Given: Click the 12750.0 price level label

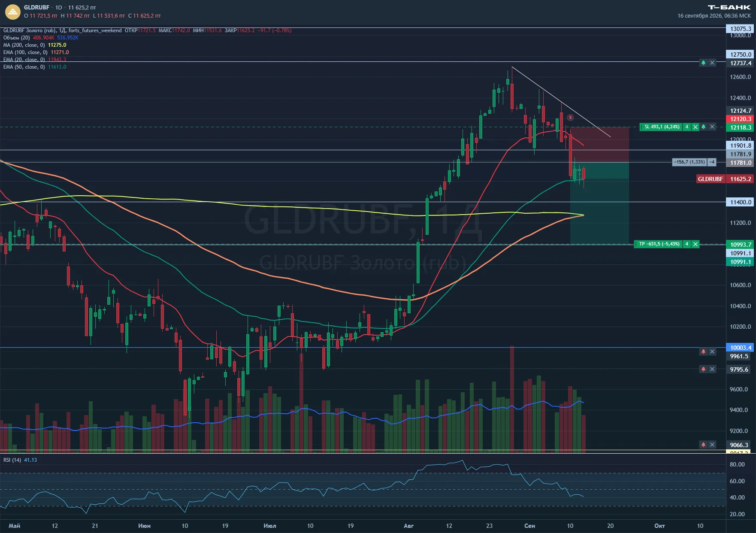Looking at the screenshot, I should 741,55.
